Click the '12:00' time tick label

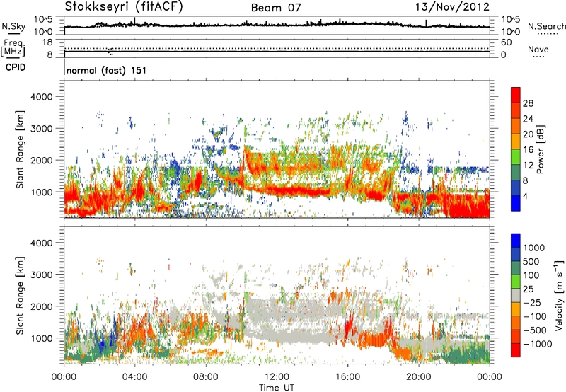(277, 377)
